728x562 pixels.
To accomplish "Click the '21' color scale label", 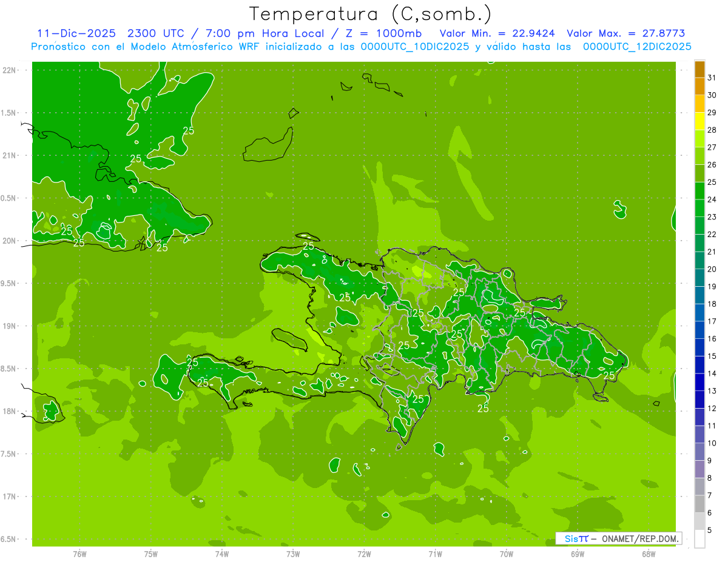I will (712, 252).
